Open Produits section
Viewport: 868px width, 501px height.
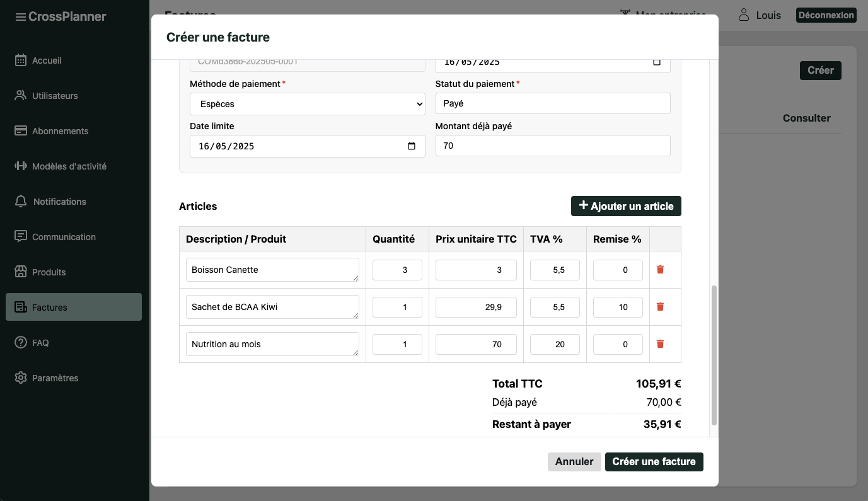(x=74, y=272)
